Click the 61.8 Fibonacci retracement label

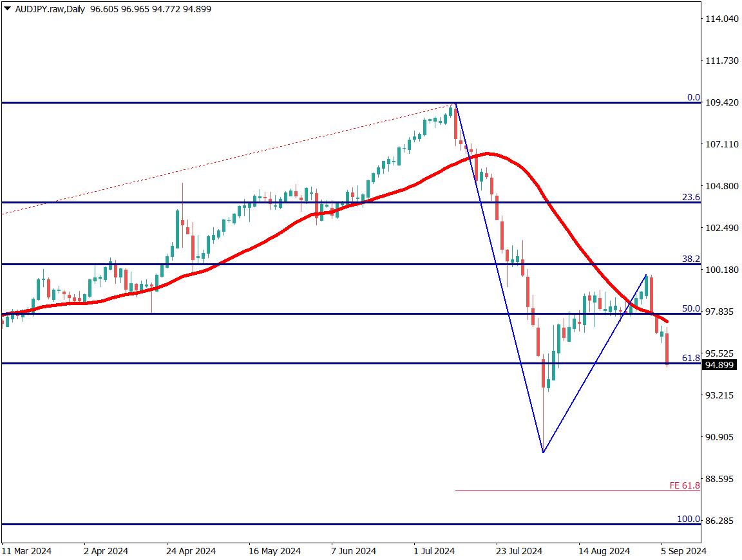(691, 358)
